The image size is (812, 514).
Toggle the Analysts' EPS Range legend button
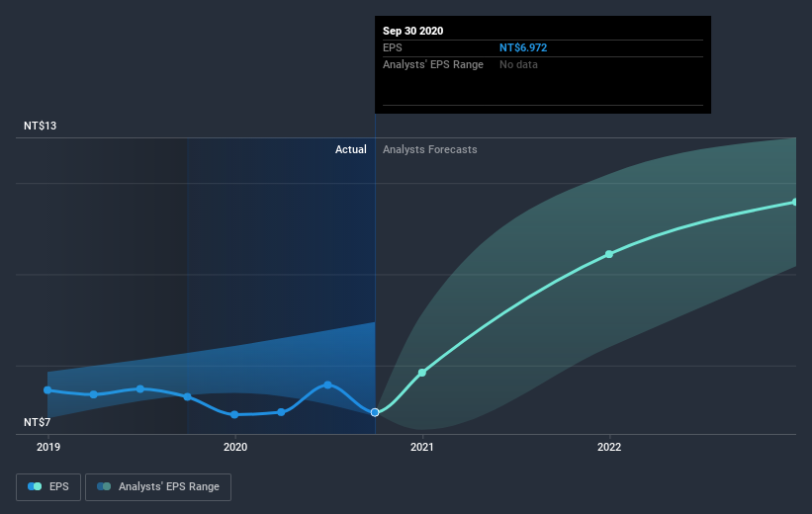pyautogui.click(x=158, y=487)
